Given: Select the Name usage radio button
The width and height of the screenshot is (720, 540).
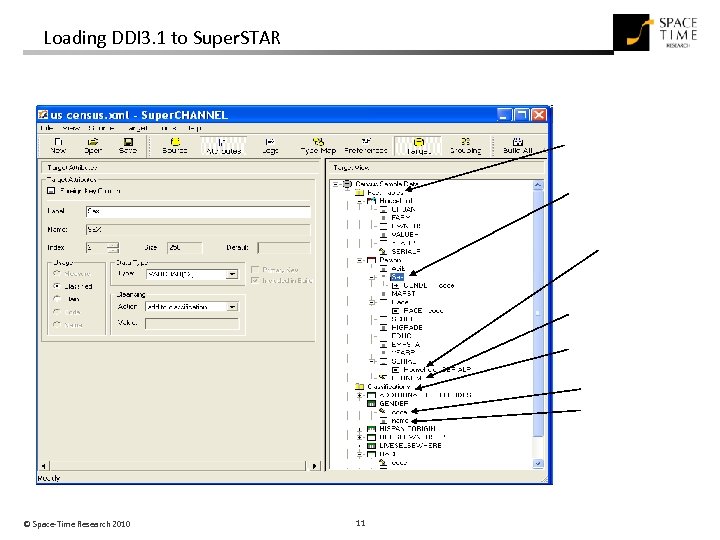Looking at the screenshot, I should point(57,325).
